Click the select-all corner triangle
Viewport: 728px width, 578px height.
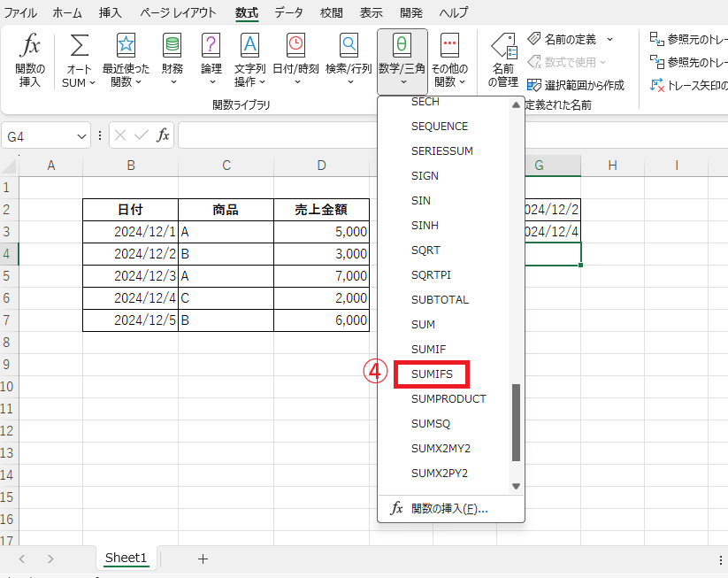(9, 166)
